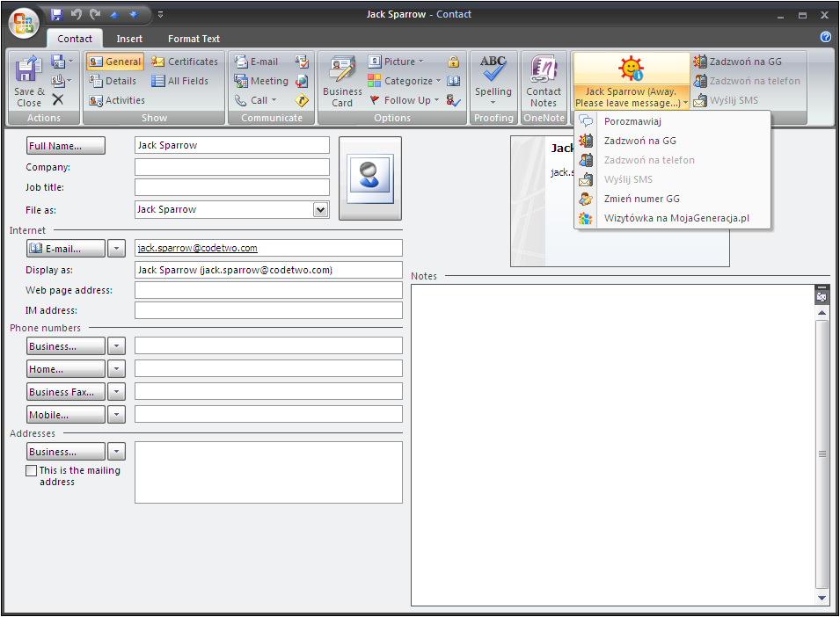This screenshot has width=840, height=617.
Task: Mark contact Private with padlock icon
Action: tap(453, 62)
